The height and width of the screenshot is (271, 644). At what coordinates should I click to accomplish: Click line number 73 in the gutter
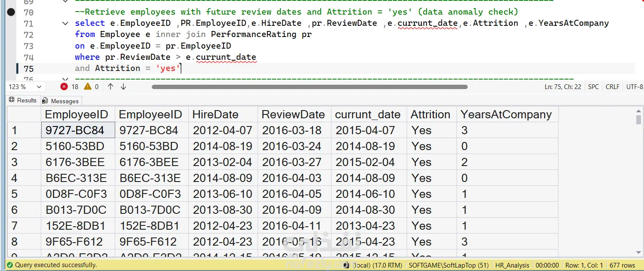click(28, 46)
